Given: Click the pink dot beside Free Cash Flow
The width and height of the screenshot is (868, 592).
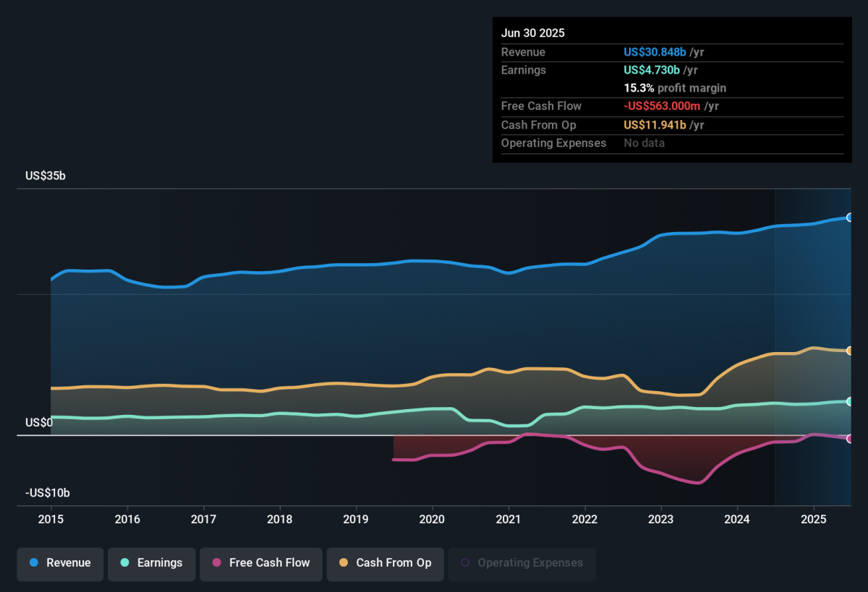Looking at the screenshot, I should click(217, 563).
